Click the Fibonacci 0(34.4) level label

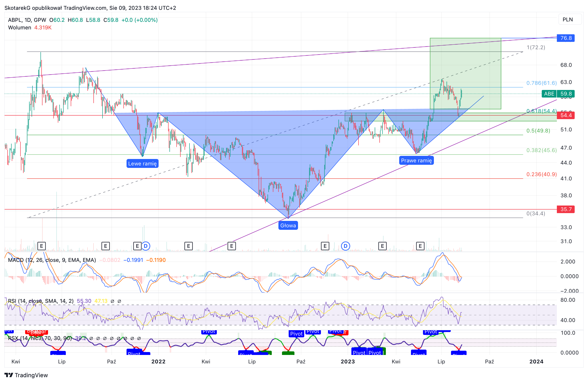[536, 214]
